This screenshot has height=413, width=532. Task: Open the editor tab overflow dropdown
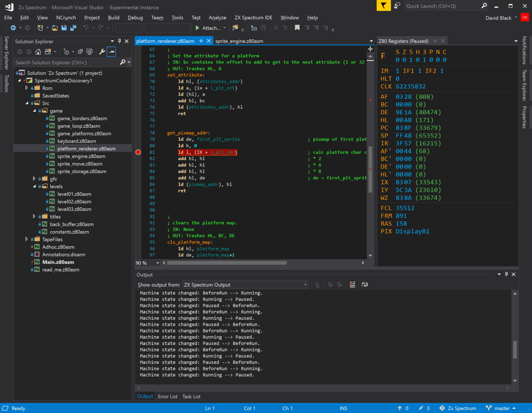coord(371,41)
